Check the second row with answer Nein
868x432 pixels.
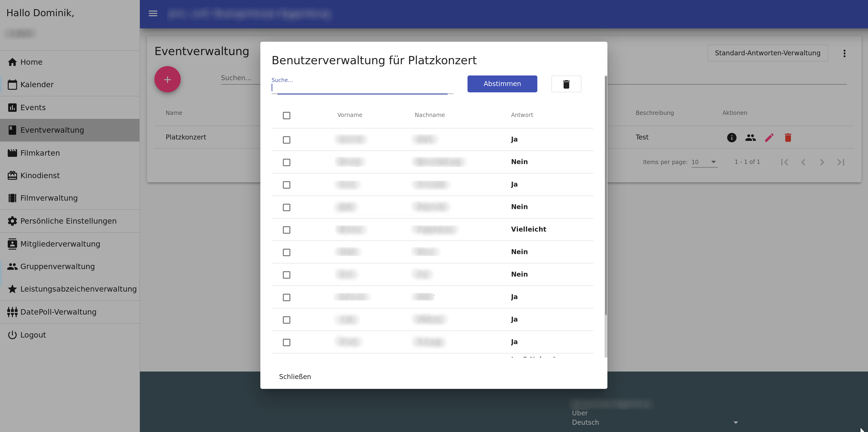point(286,162)
